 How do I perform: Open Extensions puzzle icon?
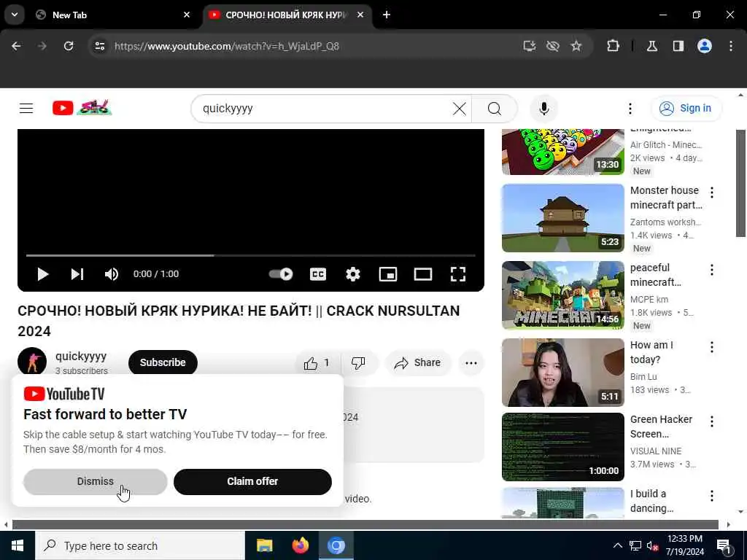613,46
